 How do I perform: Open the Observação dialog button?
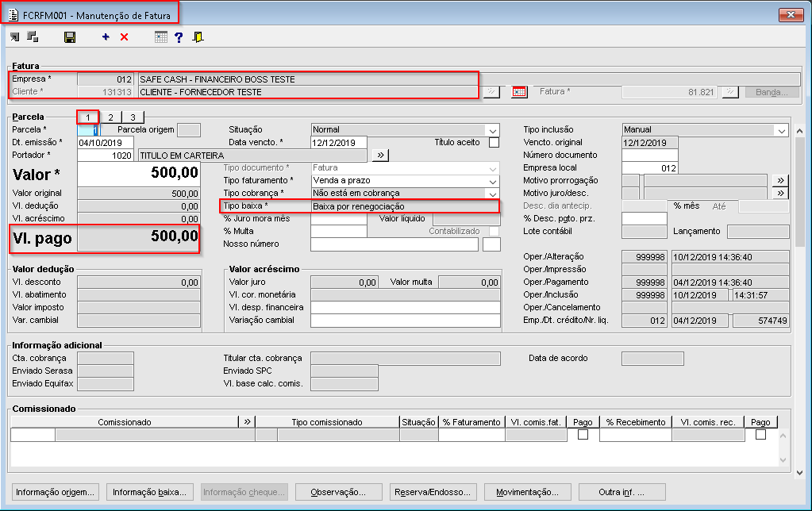[x=338, y=492]
